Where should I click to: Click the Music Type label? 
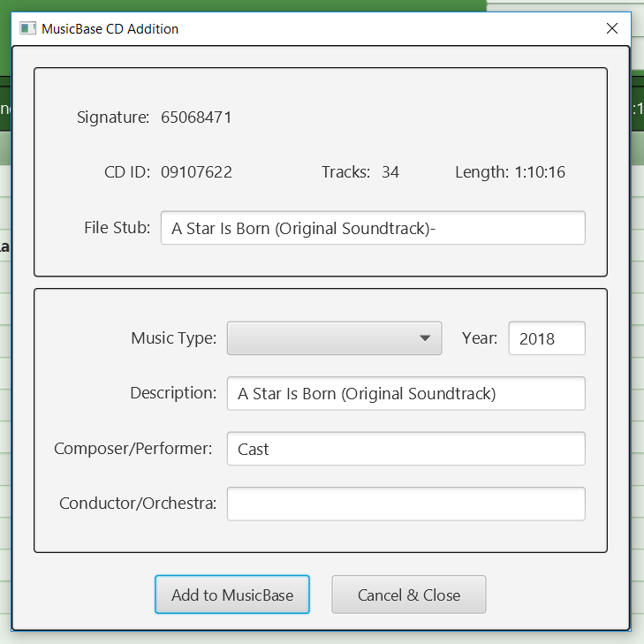point(174,338)
